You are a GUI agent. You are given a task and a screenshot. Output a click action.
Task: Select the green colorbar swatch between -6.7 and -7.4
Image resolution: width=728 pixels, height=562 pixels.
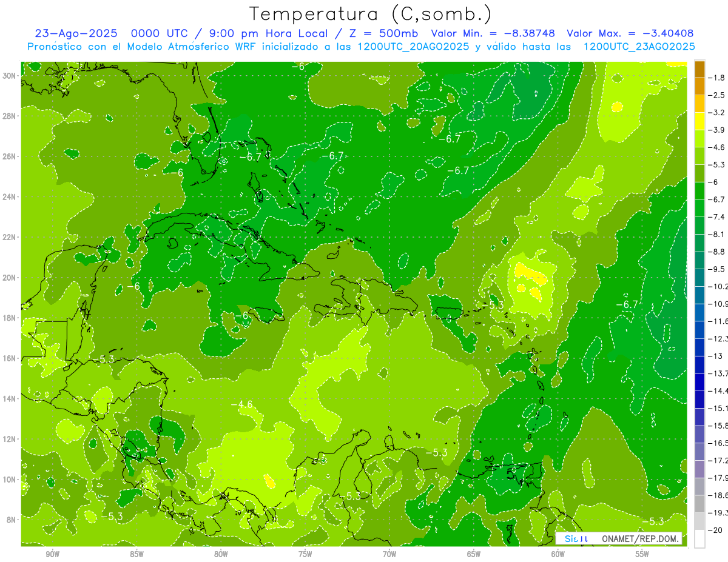(699, 208)
